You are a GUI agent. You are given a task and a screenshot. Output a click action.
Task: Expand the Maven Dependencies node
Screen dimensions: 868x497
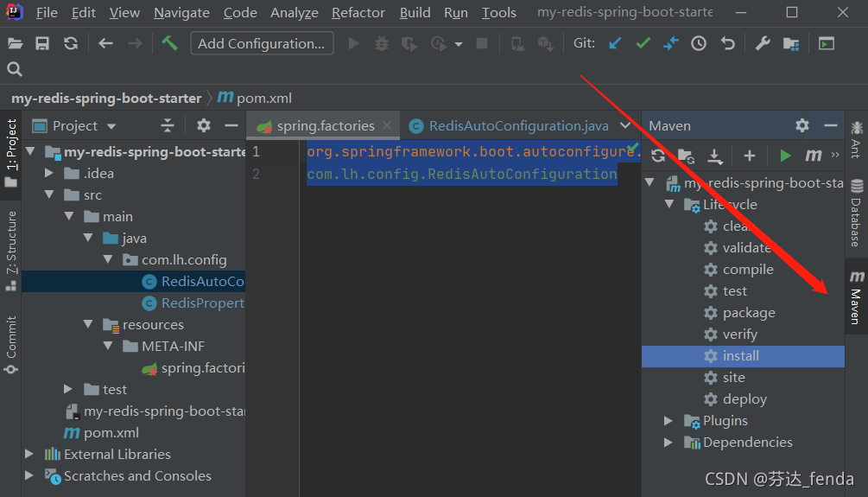click(668, 443)
